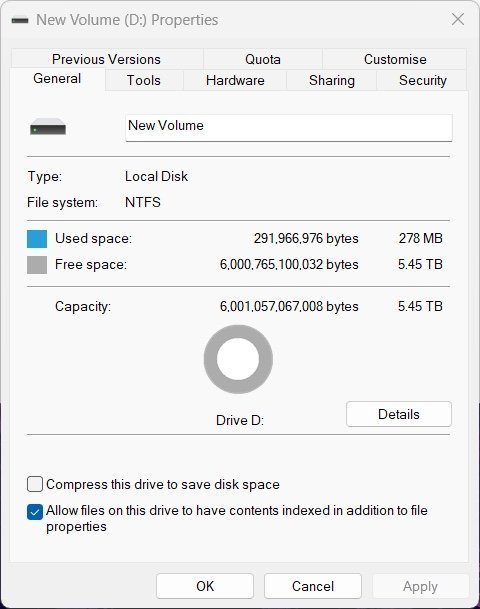Open the Previous Versions tab
This screenshot has width=480, height=609.
[106, 59]
